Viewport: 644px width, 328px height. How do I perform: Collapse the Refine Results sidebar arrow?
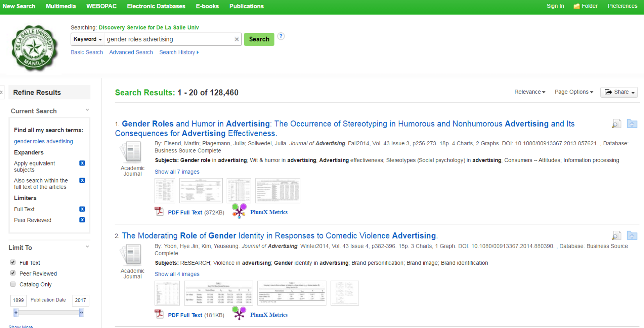tap(2, 92)
